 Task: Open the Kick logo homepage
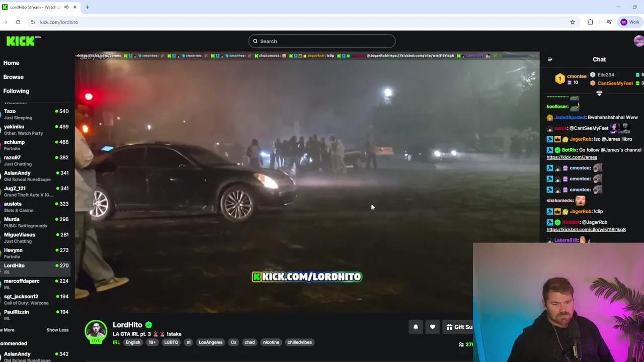(x=24, y=41)
